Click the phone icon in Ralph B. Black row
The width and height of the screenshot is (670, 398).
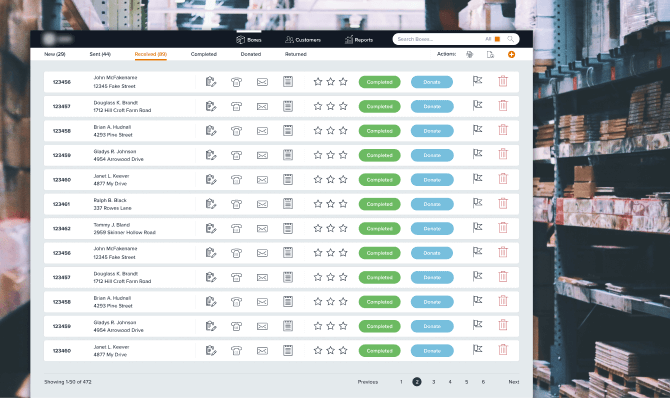(236, 204)
